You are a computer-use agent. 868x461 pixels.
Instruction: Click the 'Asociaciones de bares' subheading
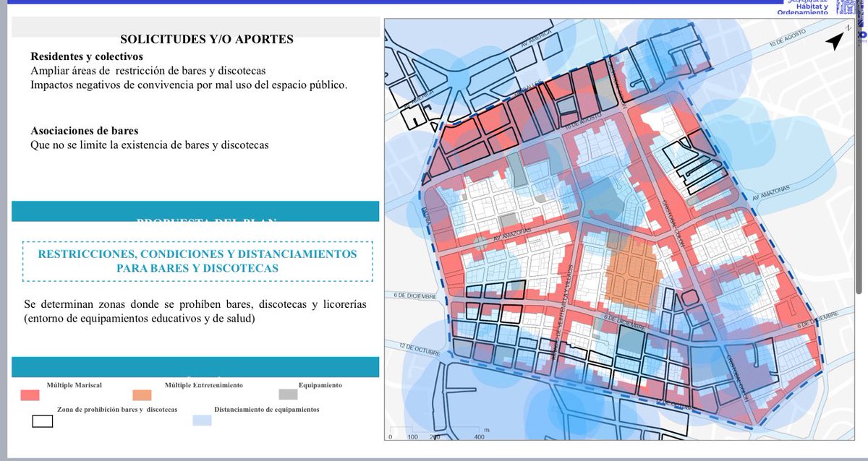tap(85, 131)
